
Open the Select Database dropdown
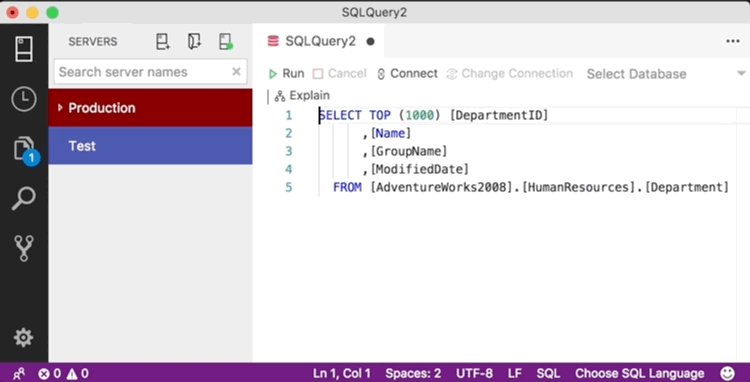pos(666,74)
